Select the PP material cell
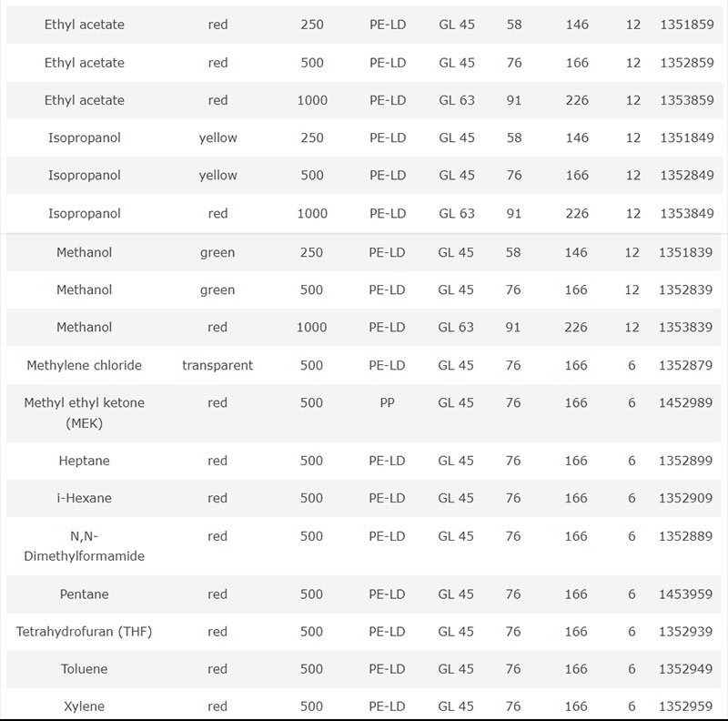The image size is (728, 721). tap(387, 402)
